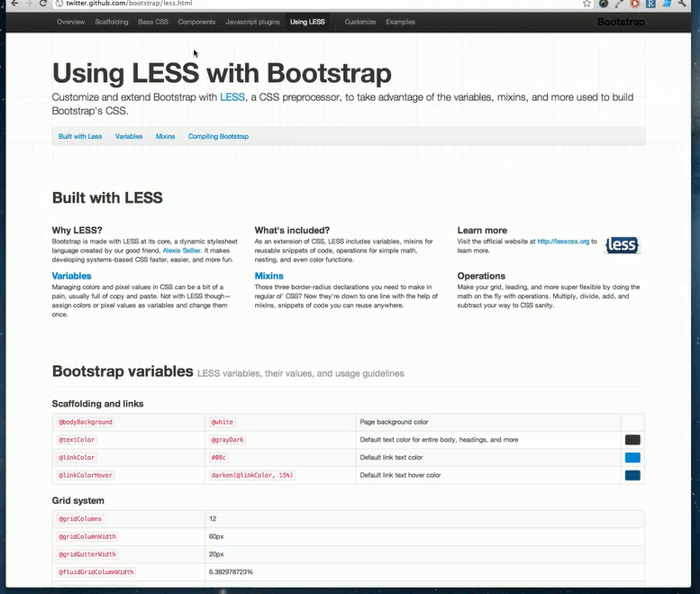
Task: Jump to the Compiling Bootstrap section
Action: (x=218, y=136)
